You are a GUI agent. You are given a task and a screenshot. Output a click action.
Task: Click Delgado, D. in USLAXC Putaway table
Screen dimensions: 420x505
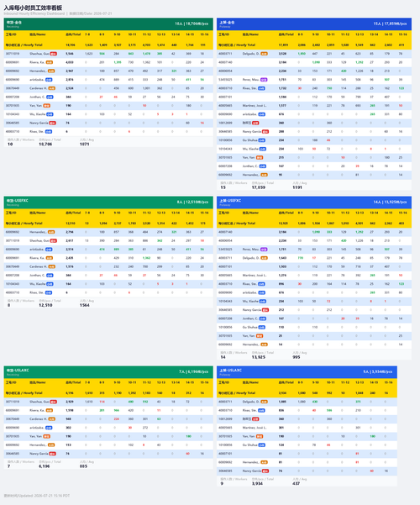[x=251, y=402]
